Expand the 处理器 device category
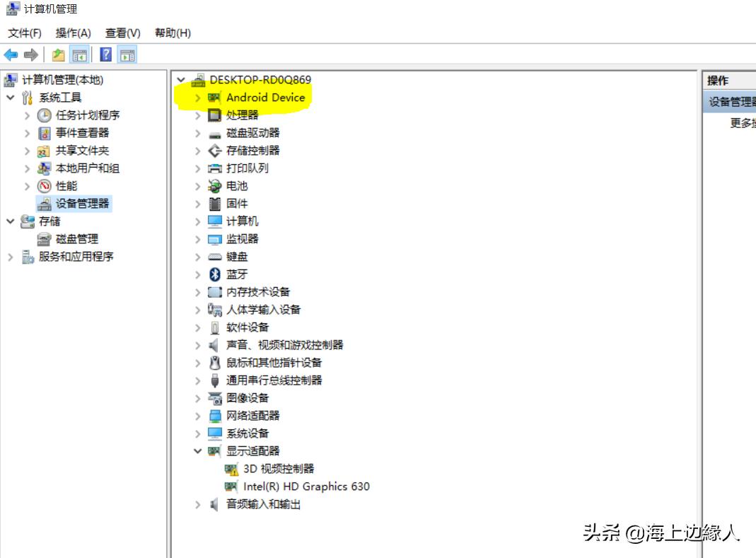This screenshot has height=558, width=756. pos(197,115)
